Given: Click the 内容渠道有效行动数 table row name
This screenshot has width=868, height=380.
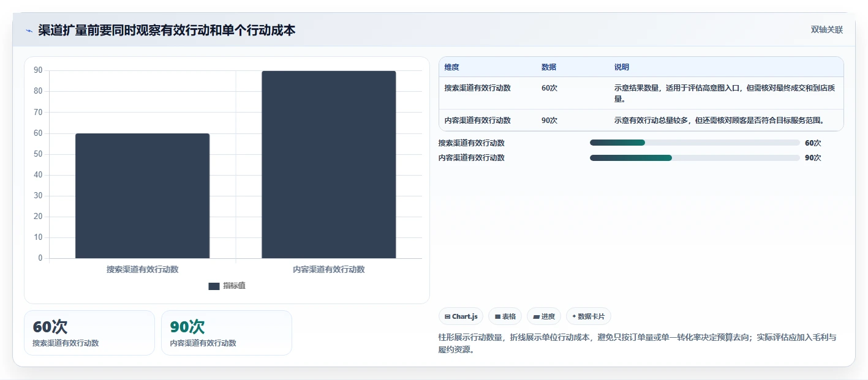Looking at the screenshot, I should pos(478,121).
